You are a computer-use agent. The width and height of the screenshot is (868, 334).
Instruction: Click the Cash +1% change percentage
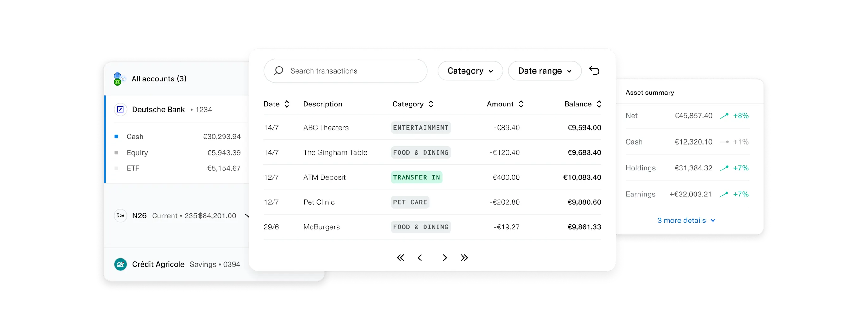coord(741,142)
